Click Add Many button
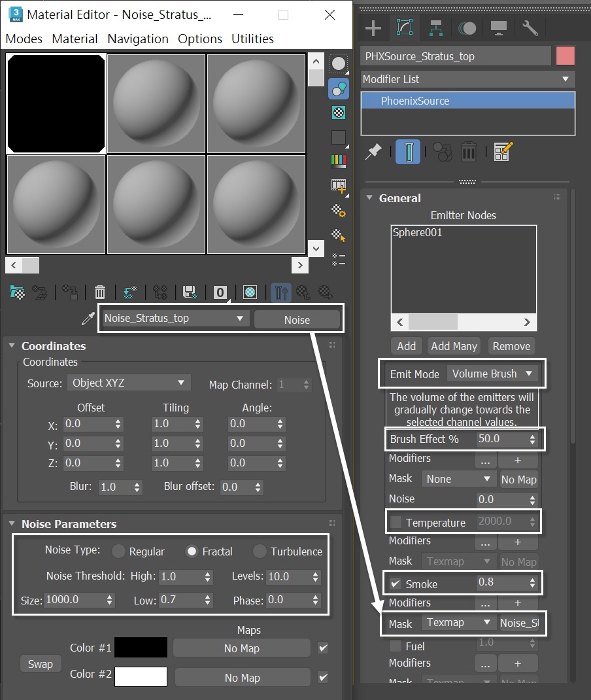Screen dimensions: 591x700 (454, 346)
